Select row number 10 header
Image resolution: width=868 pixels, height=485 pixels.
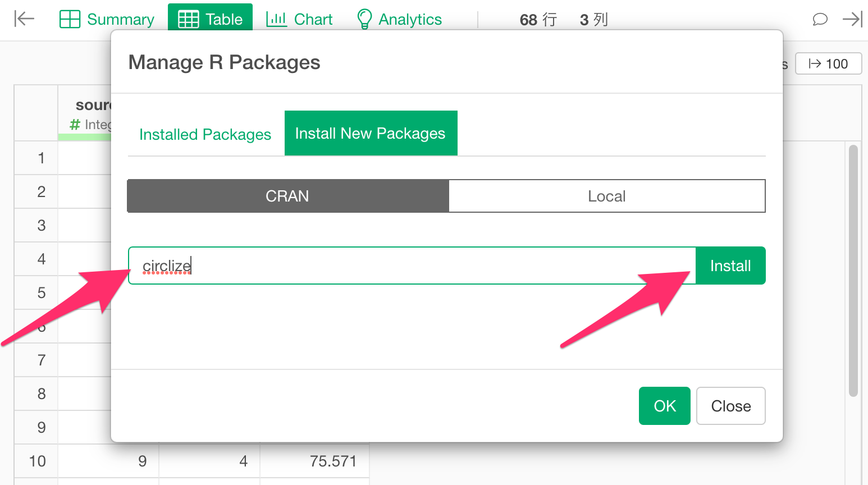tap(37, 461)
